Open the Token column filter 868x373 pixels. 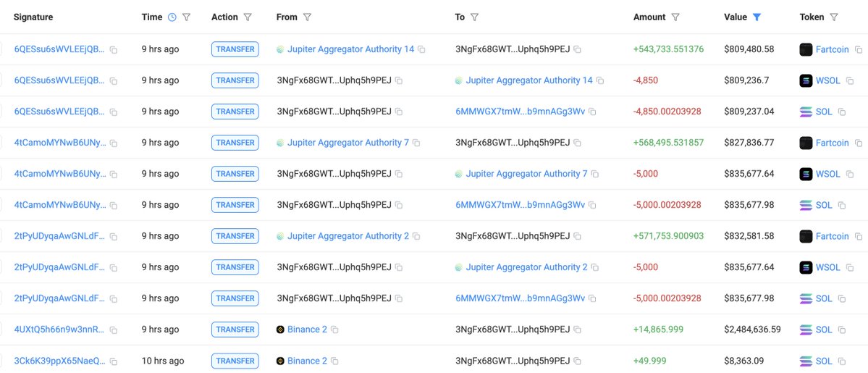click(x=834, y=17)
